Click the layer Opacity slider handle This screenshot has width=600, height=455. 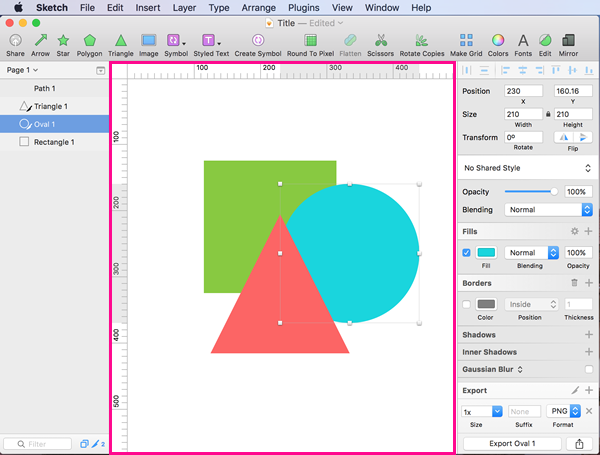(x=554, y=192)
